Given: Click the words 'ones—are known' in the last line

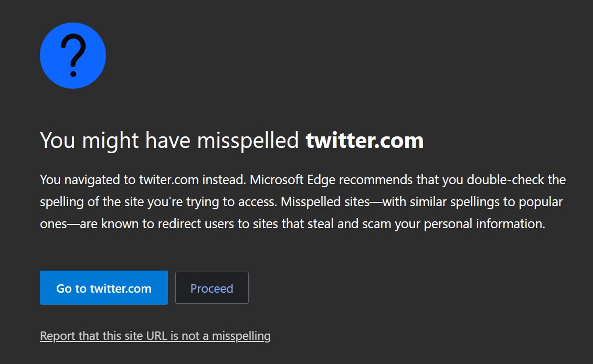Looking at the screenshot, I should (x=89, y=224).
